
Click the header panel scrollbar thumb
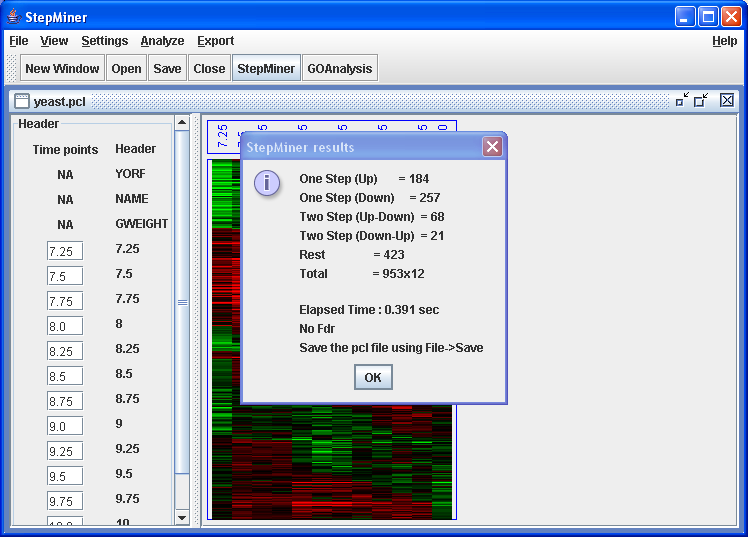182,302
